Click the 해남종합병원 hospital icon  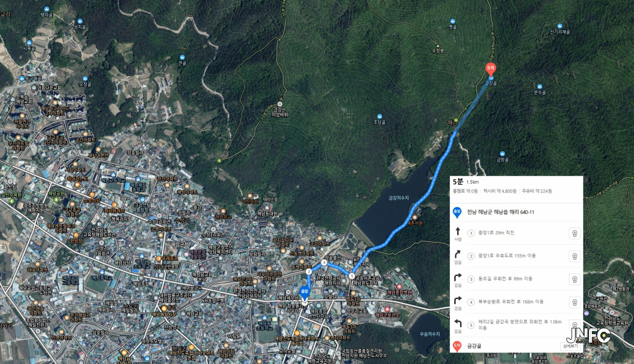click(400, 287)
